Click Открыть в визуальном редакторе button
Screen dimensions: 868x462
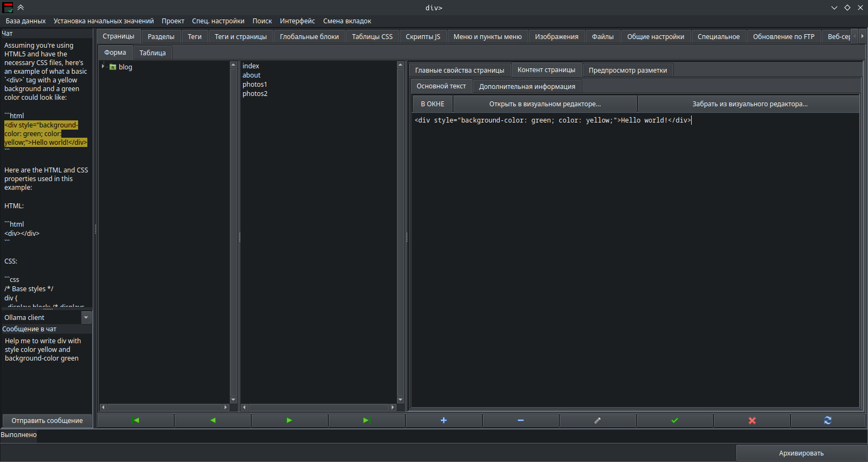coord(545,104)
